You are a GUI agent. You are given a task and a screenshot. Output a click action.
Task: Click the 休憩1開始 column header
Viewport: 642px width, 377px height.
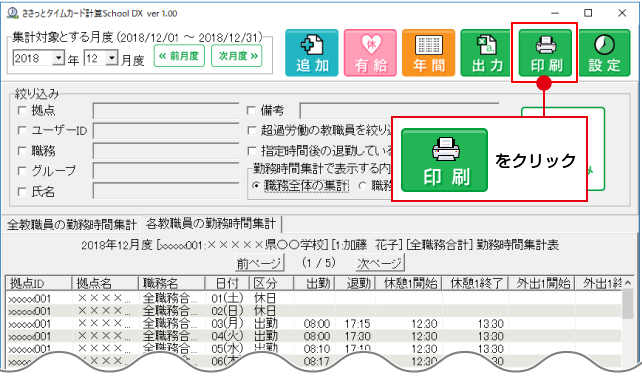pyautogui.click(x=409, y=283)
